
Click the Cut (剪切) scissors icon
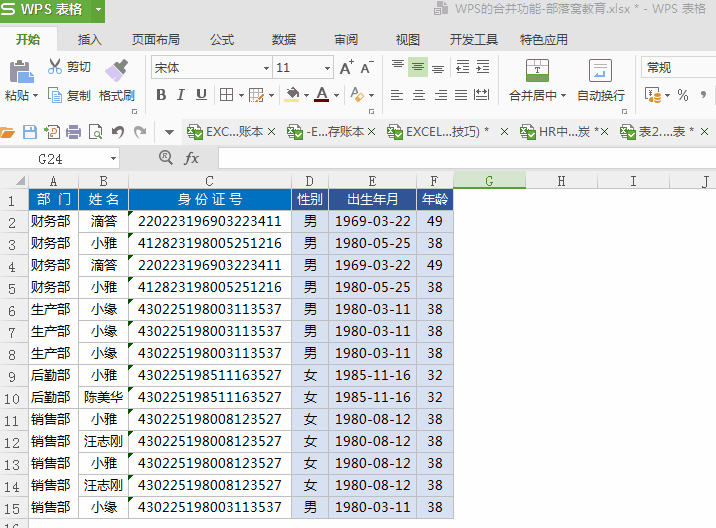pos(55,67)
